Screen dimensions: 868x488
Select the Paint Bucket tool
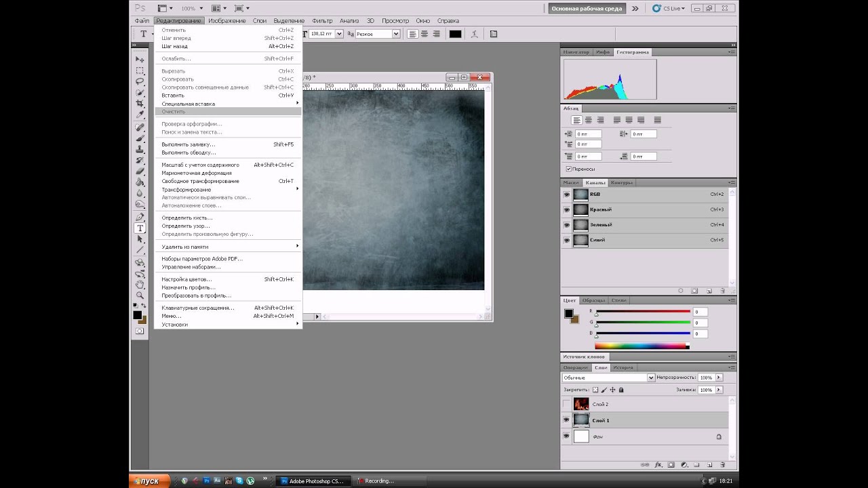coord(140,182)
